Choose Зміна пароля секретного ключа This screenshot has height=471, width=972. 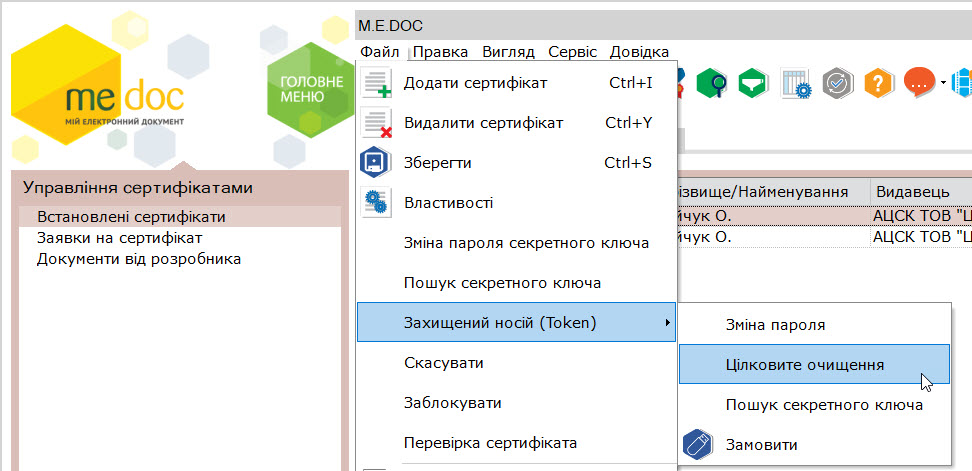tap(516, 244)
